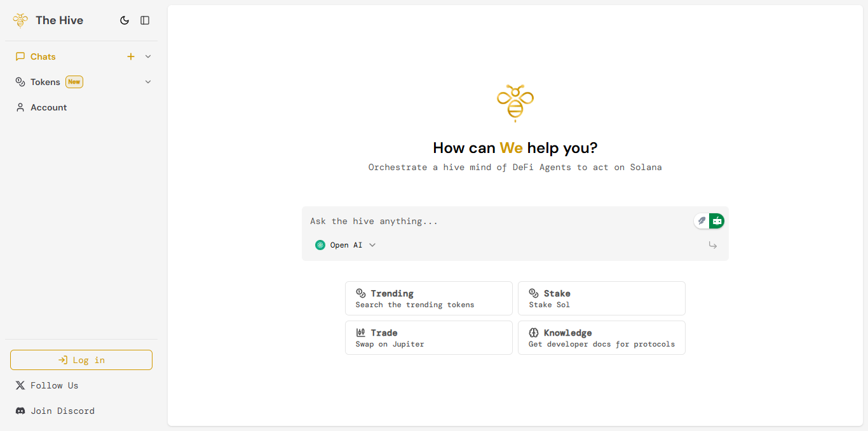Screen dimensions: 868x431
Task: Open the Account page
Action: (48, 107)
